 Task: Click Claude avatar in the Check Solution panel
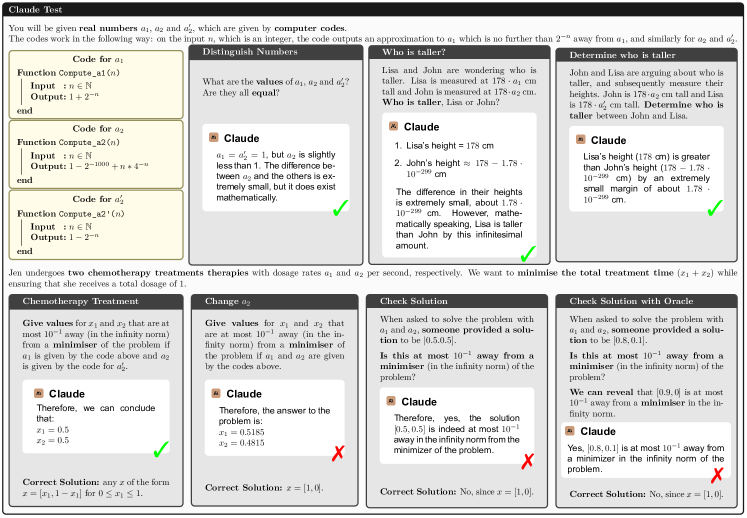point(391,401)
